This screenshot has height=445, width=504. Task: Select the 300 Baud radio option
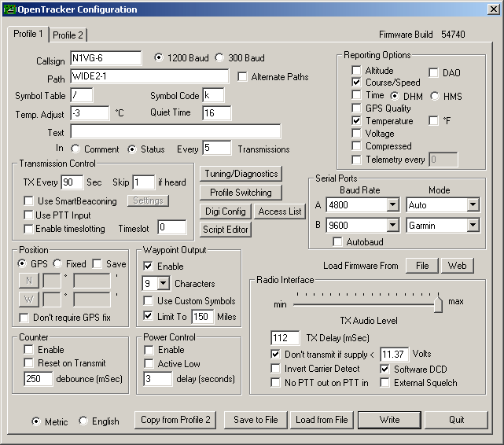[219, 58]
